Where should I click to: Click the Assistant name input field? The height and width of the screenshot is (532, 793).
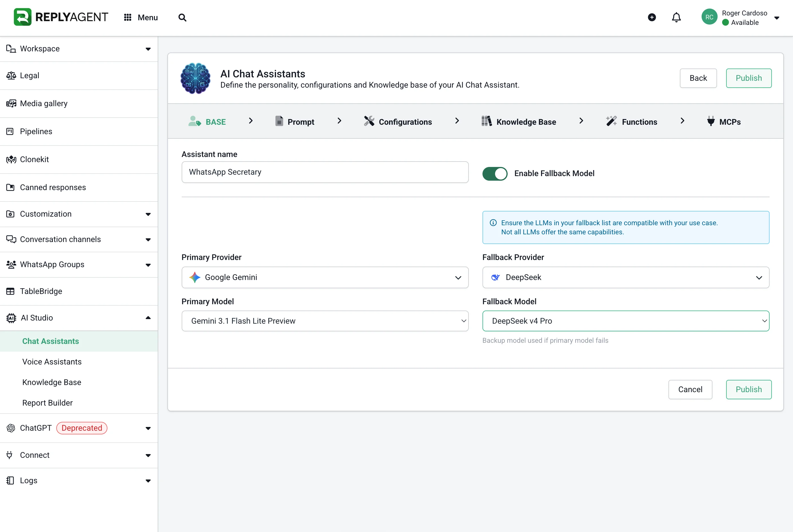pyautogui.click(x=325, y=172)
